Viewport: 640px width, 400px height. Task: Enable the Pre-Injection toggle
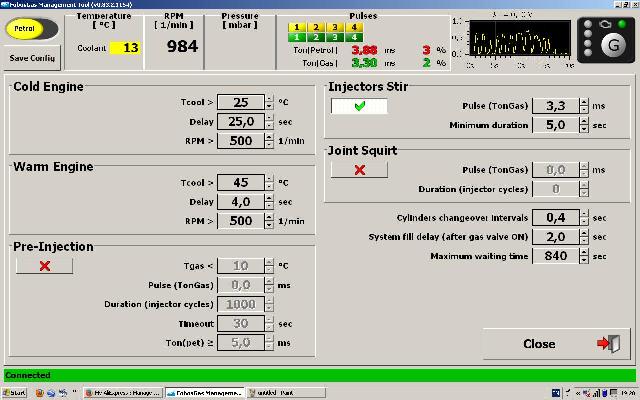tap(44, 265)
